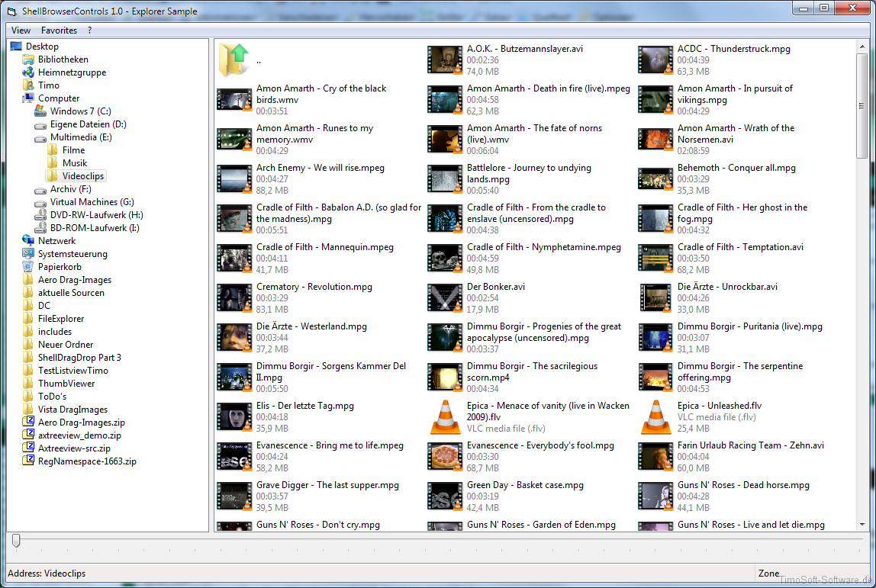This screenshot has height=588, width=876.
Task: Click the Netzwerk network icon
Action: point(28,241)
